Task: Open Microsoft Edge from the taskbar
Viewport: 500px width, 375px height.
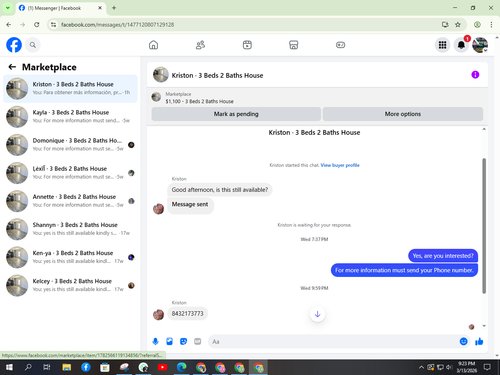Action: 182,367
